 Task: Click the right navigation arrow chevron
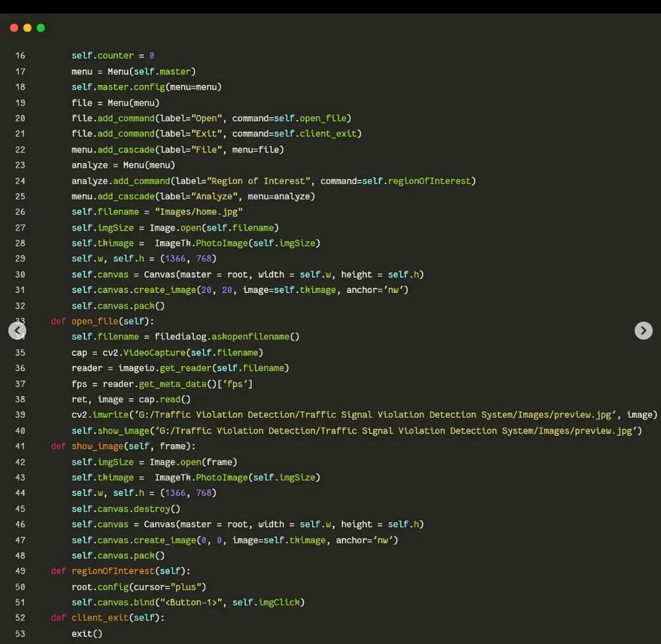[x=644, y=331]
